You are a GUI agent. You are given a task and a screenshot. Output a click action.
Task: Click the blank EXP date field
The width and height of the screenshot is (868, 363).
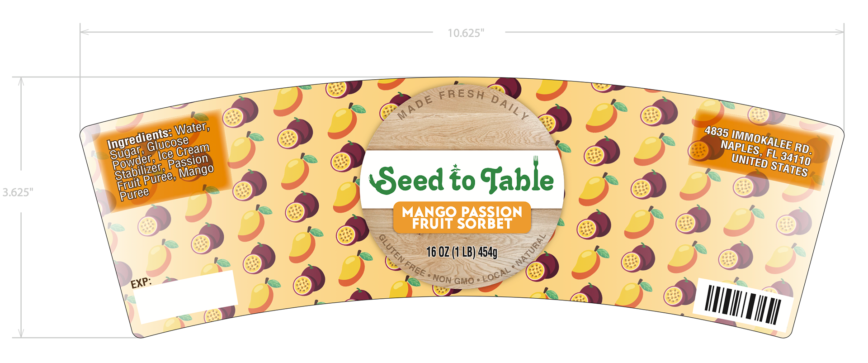(186, 296)
